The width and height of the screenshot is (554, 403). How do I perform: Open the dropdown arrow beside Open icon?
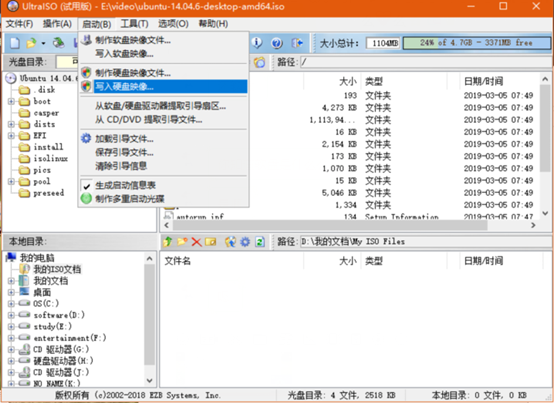tap(43, 43)
